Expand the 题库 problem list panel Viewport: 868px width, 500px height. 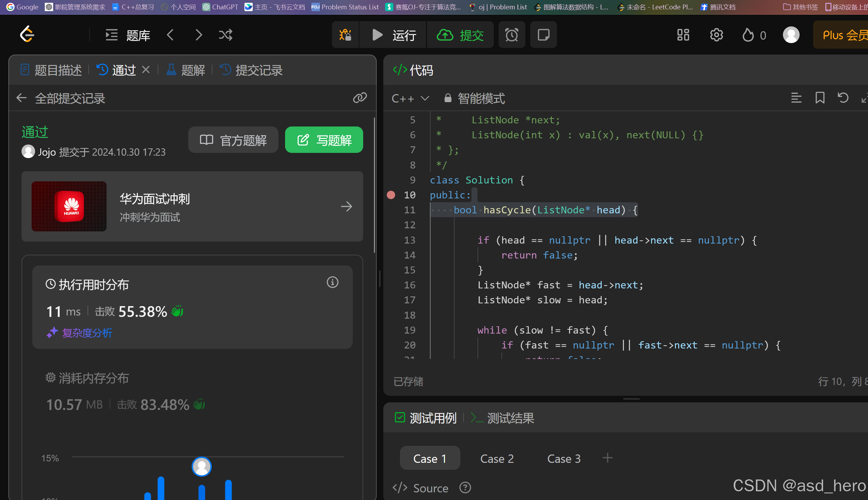(128, 35)
